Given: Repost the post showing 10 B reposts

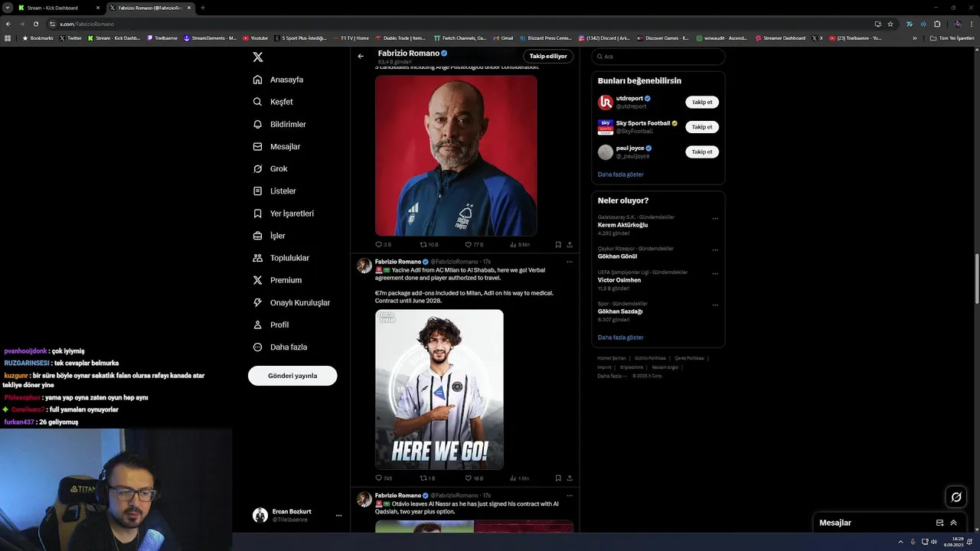Looking at the screenshot, I should pos(429,245).
